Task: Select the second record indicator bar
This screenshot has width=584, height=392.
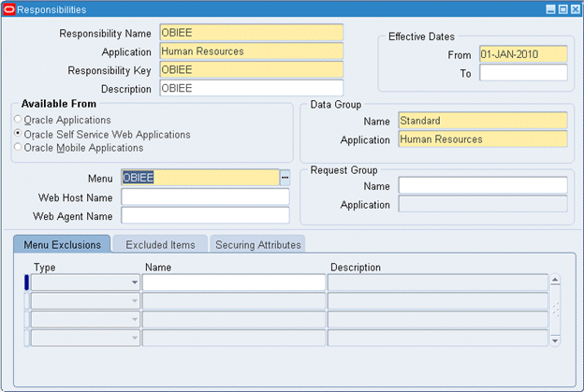Action: point(26,301)
